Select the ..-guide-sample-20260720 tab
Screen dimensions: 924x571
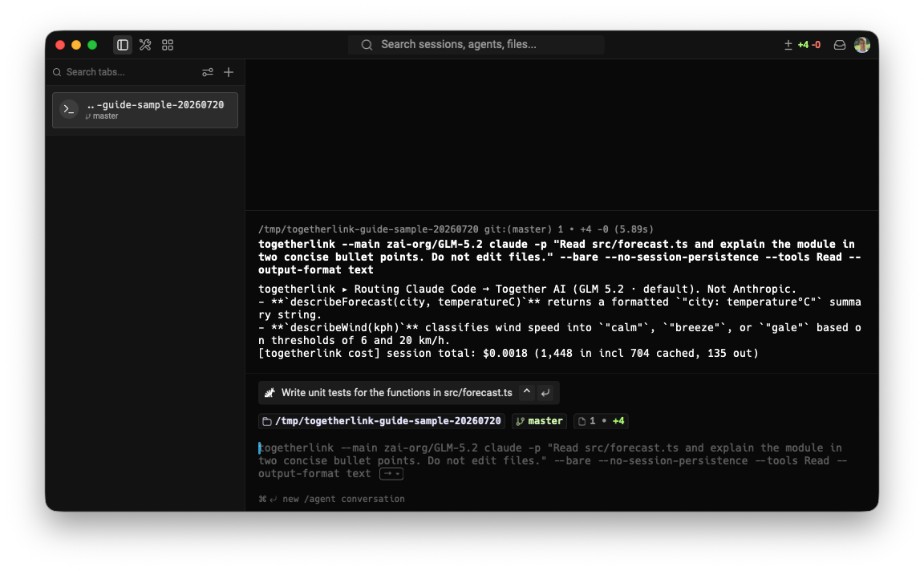pyautogui.click(x=145, y=110)
